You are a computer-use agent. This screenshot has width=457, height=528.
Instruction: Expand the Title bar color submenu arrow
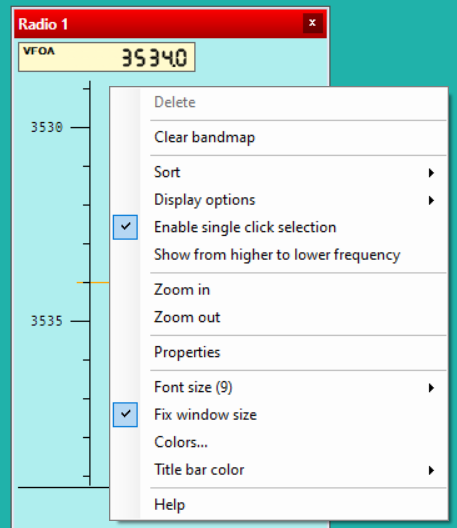[431, 470]
